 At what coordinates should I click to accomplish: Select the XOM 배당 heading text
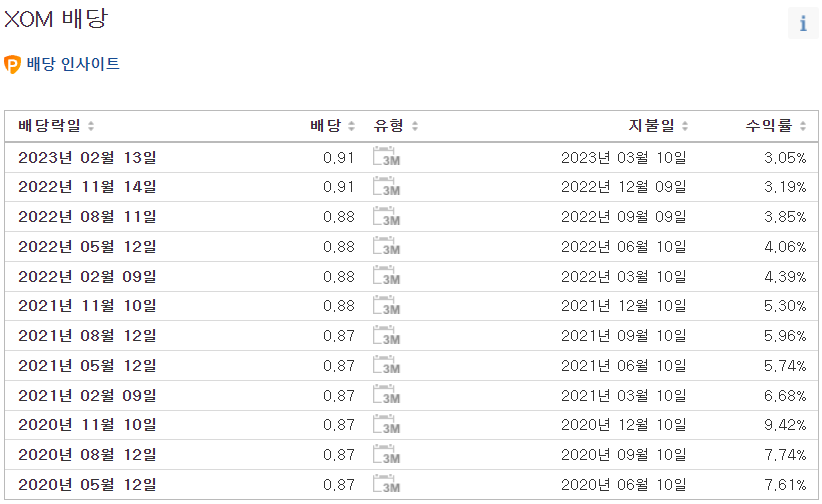tap(56, 19)
